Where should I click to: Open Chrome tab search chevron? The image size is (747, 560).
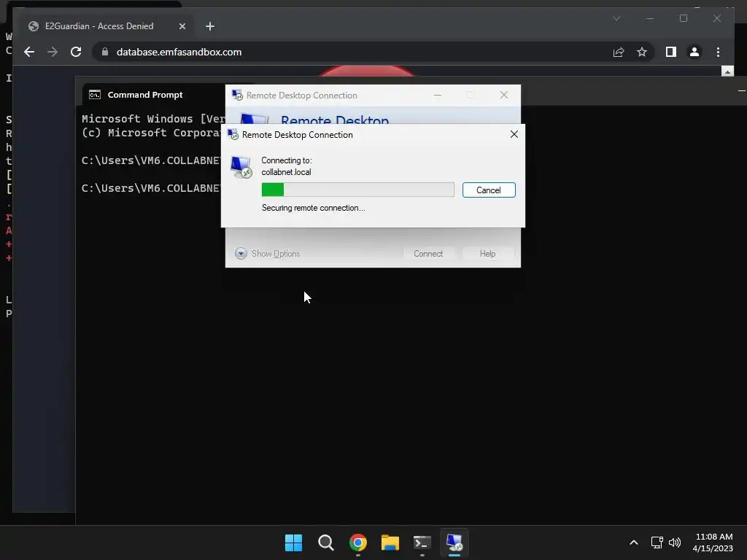point(616,18)
